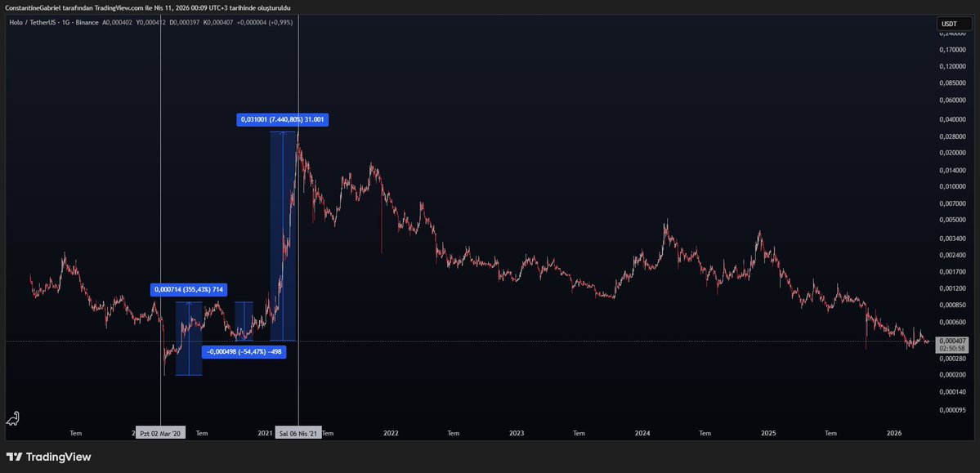The image size is (980, 473).
Task: Click the 0,001200 price axis label
Action: click(954, 288)
